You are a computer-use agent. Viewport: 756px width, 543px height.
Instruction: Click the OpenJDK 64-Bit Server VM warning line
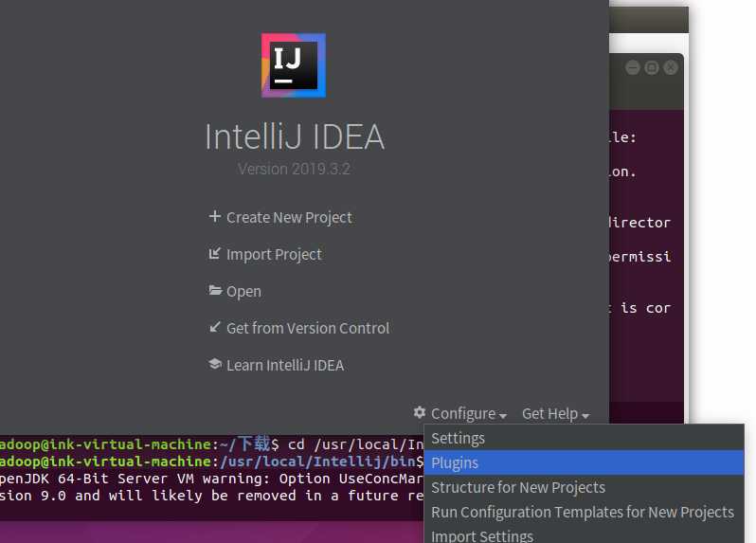pos(211,479)
